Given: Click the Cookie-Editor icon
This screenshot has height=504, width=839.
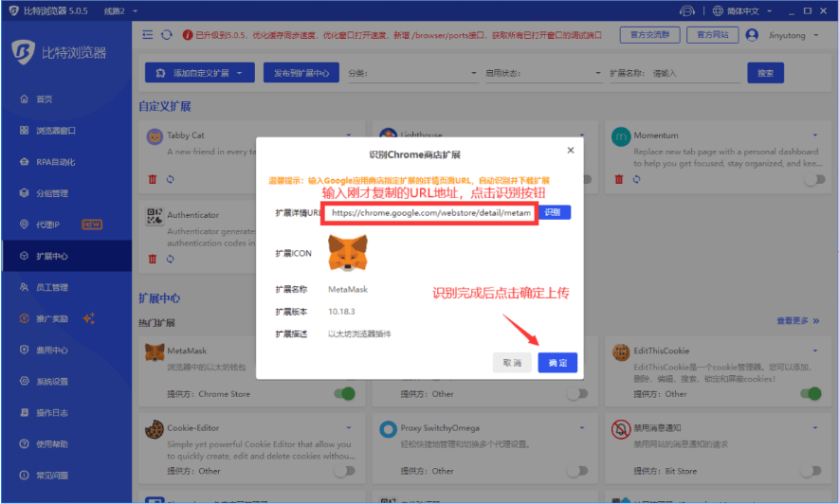Looking at the screenshot, I should click(x=155, y=429).
